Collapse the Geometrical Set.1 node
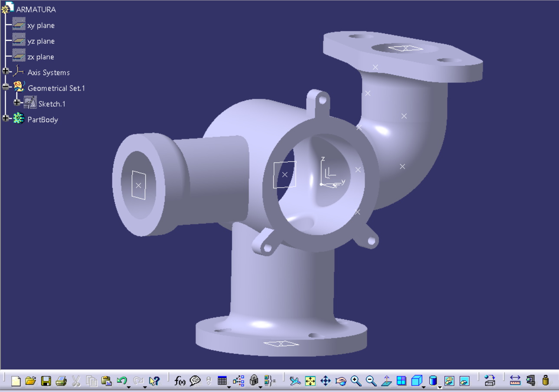The height and width of the screenshot is (392, 559). tap(6, 87)
